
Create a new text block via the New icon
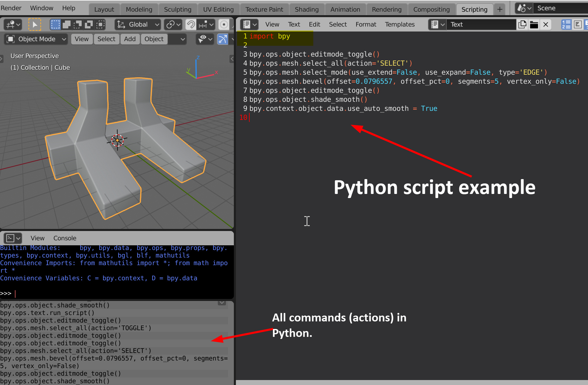pyautogui.click(x=522, y=24)
